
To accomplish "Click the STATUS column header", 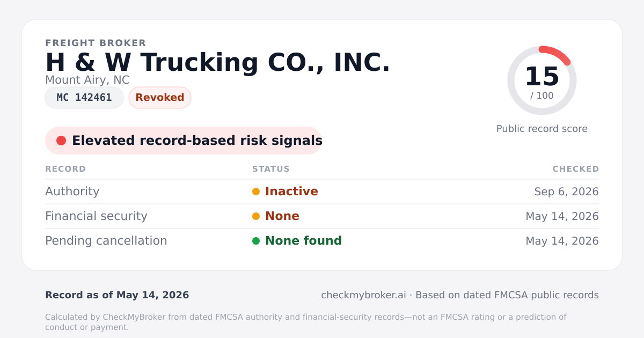I will pos(271,169).
